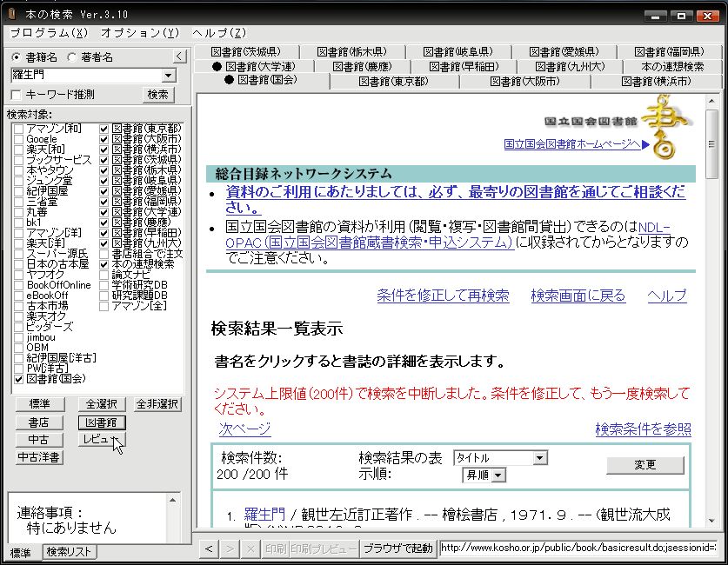Uncheck 図書館(東京都) search target

pos(104,129)
